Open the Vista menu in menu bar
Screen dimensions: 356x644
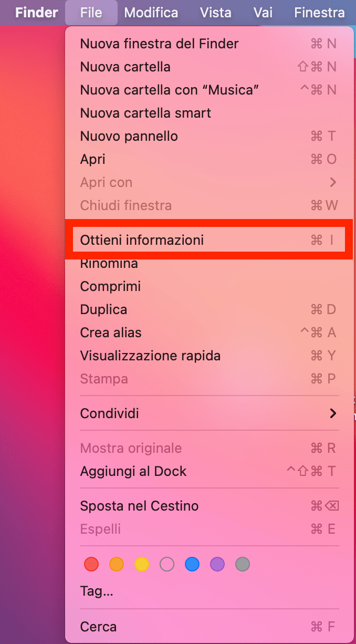(x=216, y=12)
